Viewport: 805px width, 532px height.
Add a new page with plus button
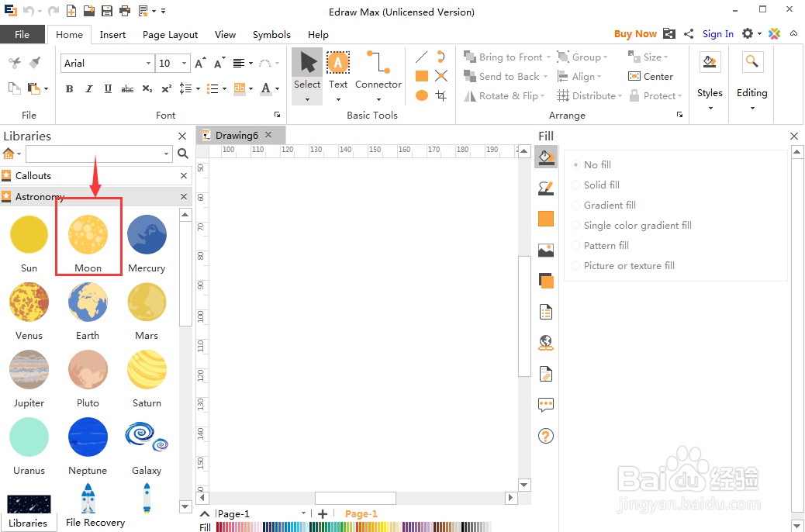click(323, 513)
